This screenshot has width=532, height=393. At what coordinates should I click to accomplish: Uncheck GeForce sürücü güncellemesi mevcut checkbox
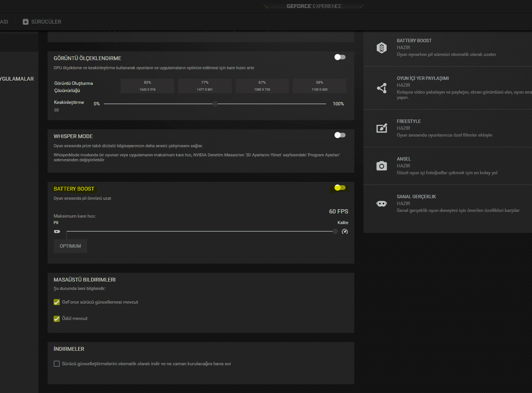point(57,302)
